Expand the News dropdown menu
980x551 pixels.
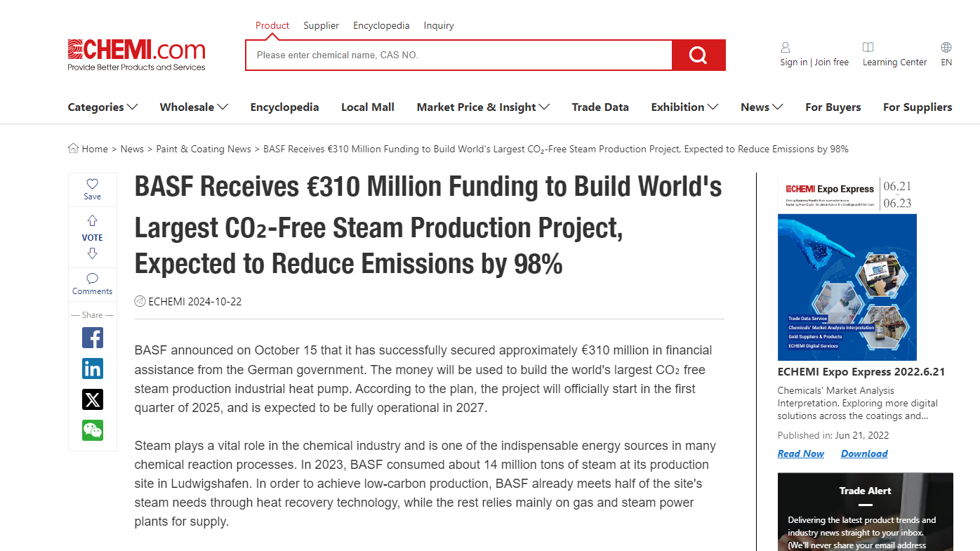click(762, 107)
